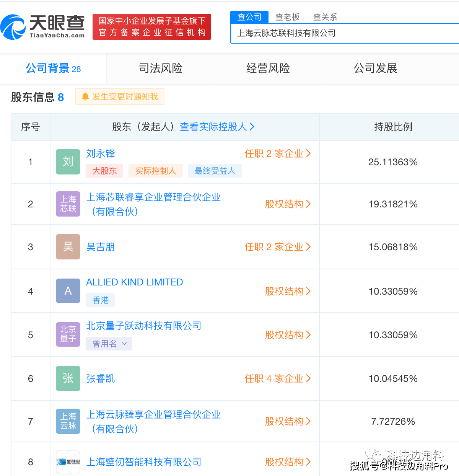
Task: Open 股权结构 for ALLIED KIND LIMITED
Action: (288, 291)
